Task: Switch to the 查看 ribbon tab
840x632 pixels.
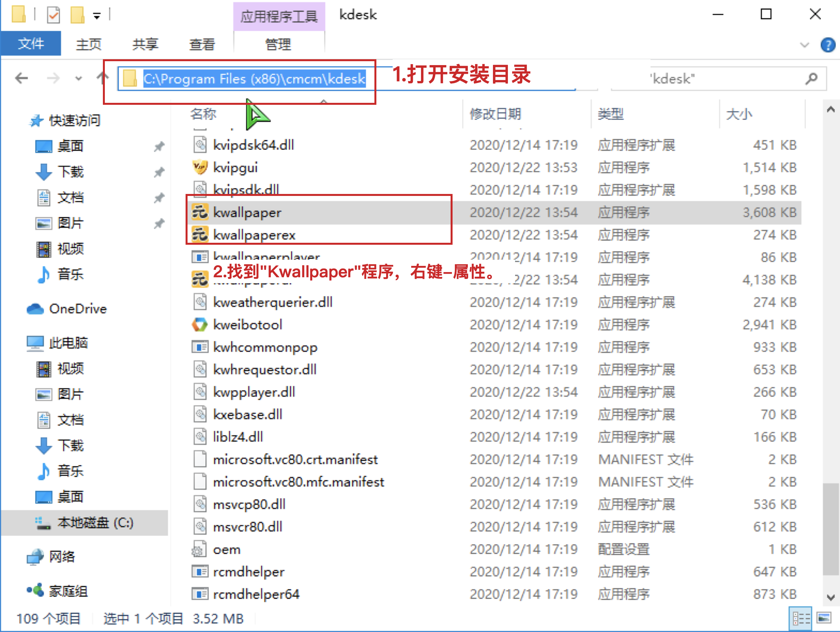Action: tap(202, 44)
